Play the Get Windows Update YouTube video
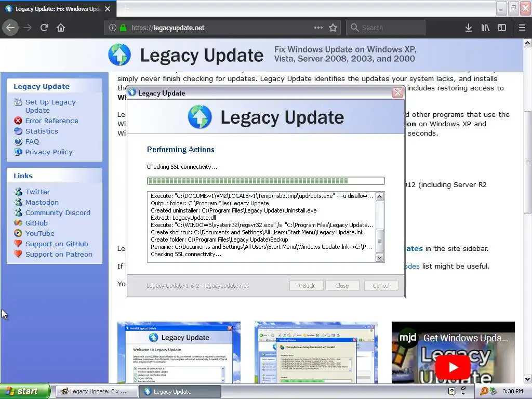Viewport: 532px width, 399px height. (453, 367)
